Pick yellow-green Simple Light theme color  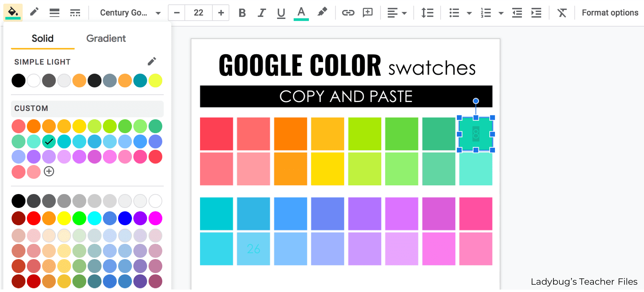click(155, 81)
